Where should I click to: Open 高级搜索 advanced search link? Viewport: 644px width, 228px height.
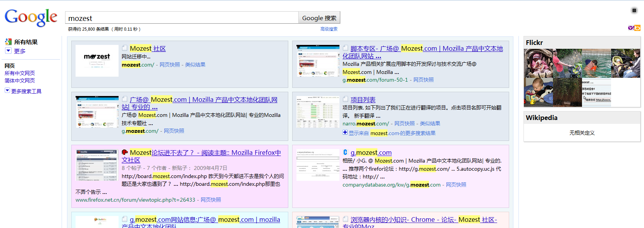(x=329, y=29)
